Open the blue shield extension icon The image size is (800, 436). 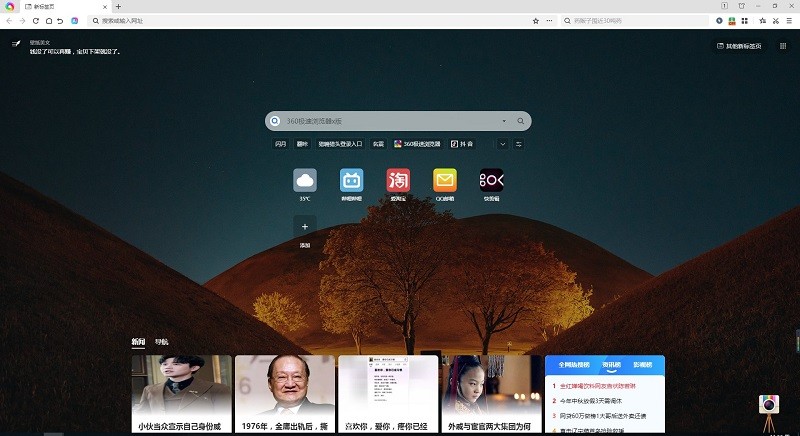pos(719,21)
